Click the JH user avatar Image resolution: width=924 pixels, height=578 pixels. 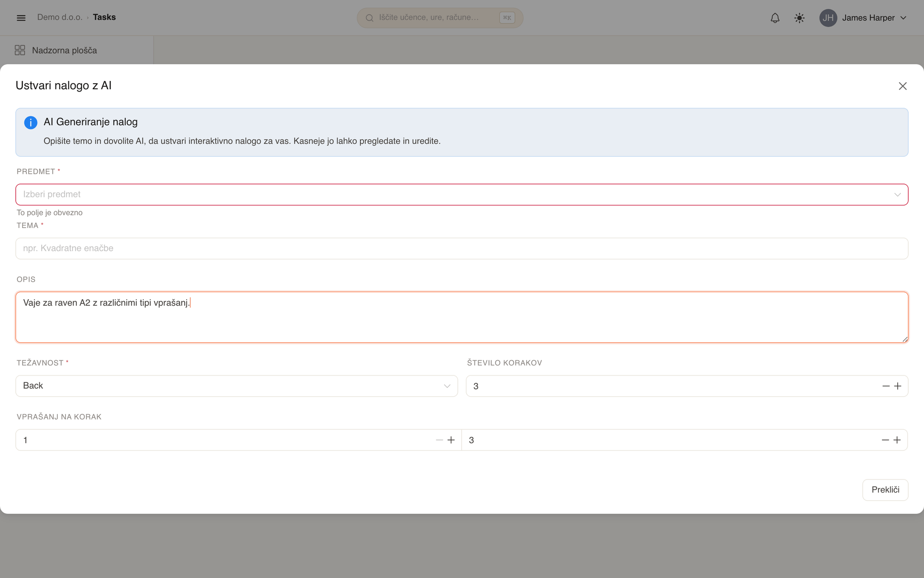pyautogui.click(x=828, y=18)
